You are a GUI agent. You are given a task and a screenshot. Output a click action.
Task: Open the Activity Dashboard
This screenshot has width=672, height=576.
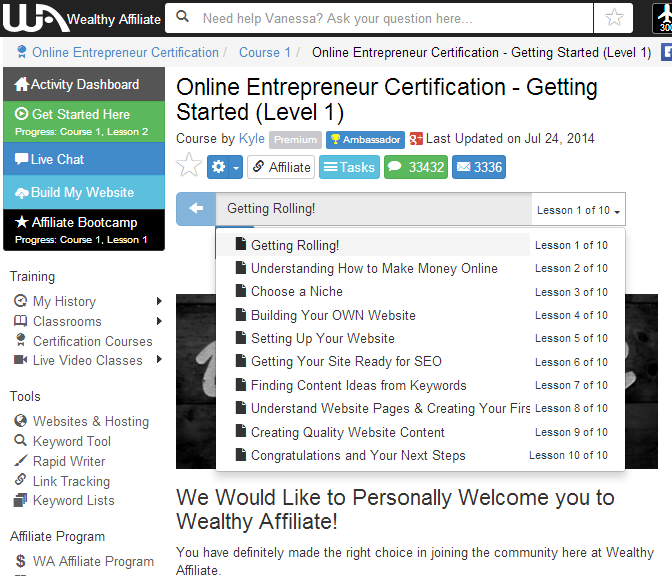pos(84,84)
